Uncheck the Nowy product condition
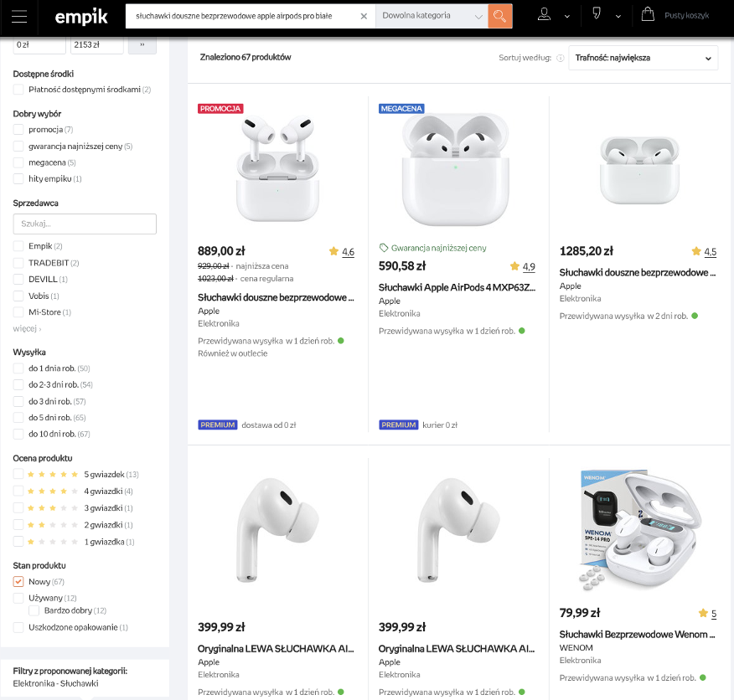Screen dimensions: 734x700 coord(18,582)
